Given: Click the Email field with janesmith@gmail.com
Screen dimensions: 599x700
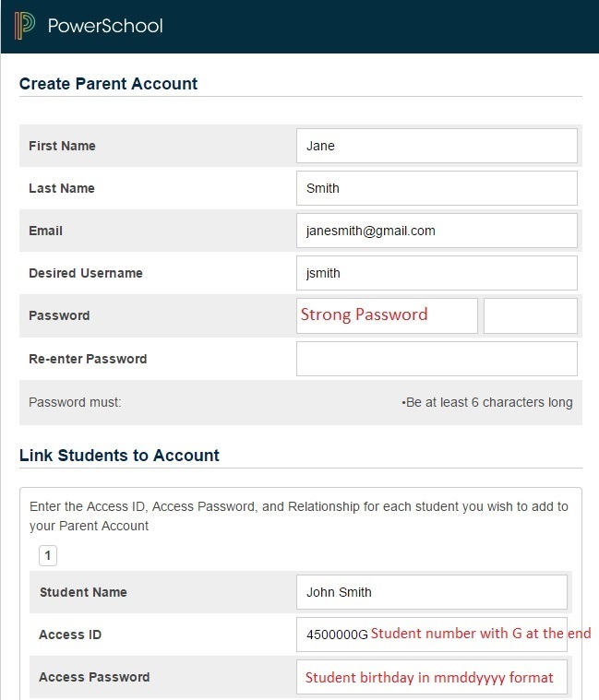Looking at the screenshot, I should point(437,231).
